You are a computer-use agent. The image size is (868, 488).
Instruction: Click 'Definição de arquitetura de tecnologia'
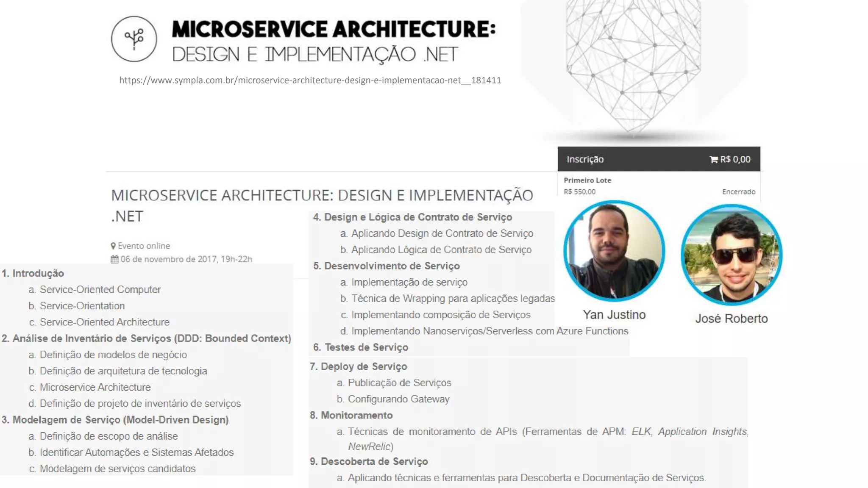[x=123, y=371]
